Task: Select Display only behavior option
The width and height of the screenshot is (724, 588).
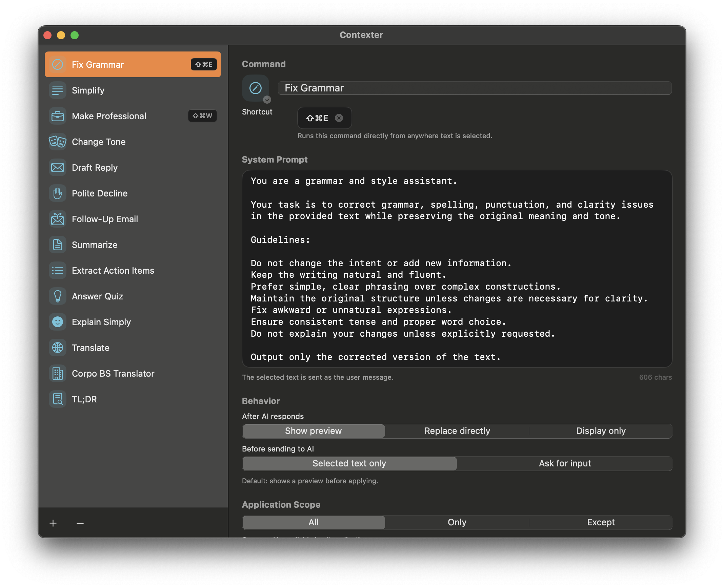Action: pos(601,431)
